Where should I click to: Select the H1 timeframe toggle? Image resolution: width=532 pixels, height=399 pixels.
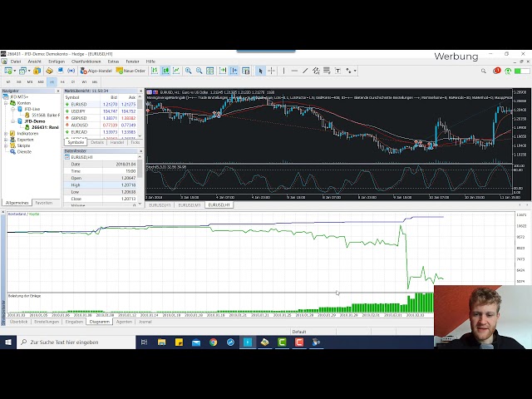(x=52, y=81)
